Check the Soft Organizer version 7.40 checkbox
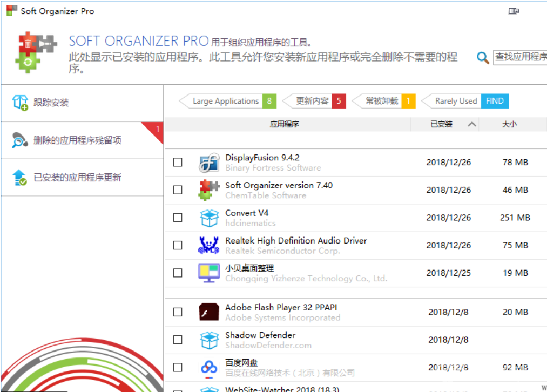Viewport: 547px width, 392px height. pos(178,190)
